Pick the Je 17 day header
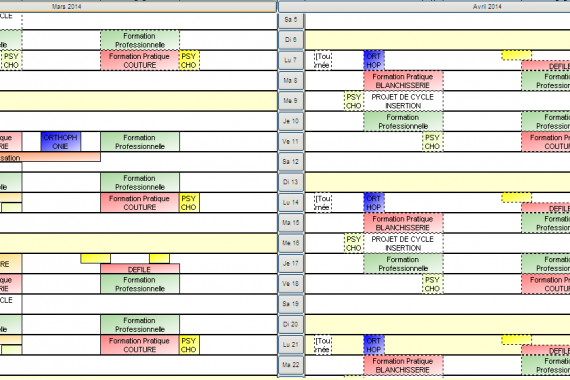Screen dimensions: 570x380 coord(291,264)
